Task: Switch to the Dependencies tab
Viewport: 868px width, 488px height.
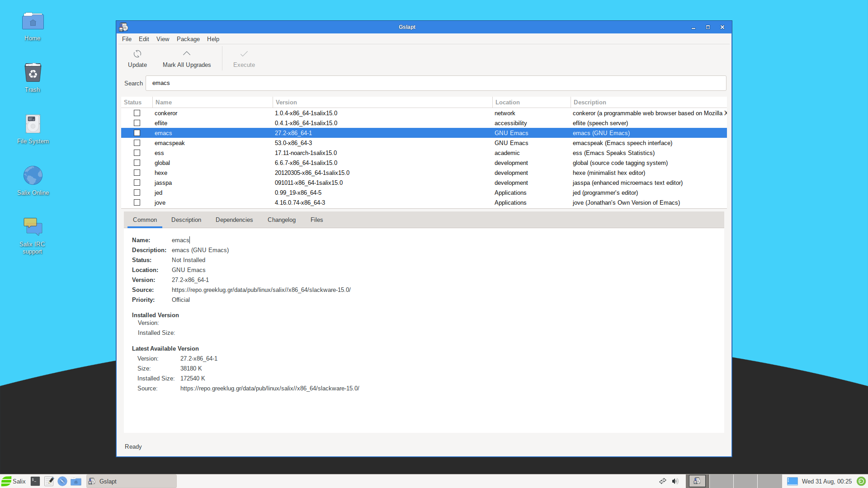Action: coord(234,220)
